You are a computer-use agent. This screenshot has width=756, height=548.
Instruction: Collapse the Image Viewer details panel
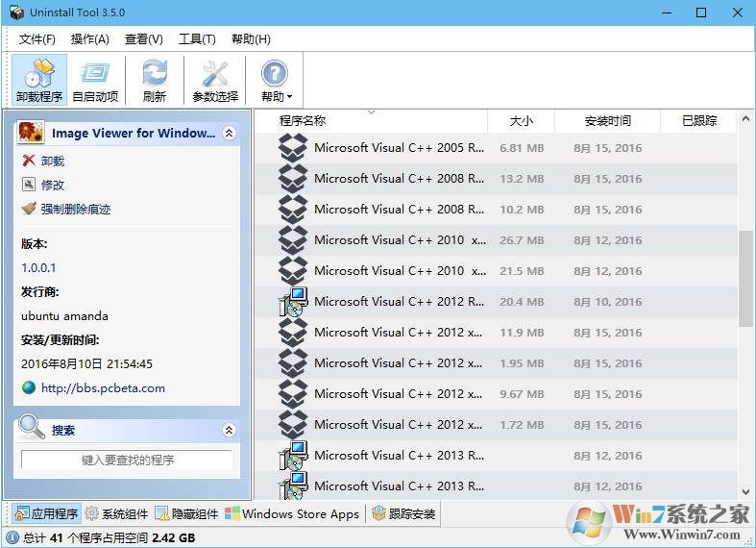(230, 133)
